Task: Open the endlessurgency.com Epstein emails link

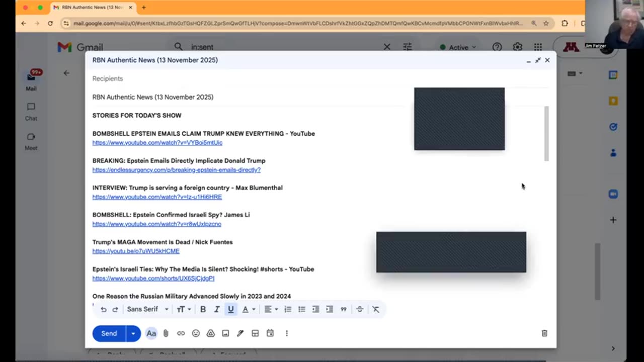Action: (177, 170)
